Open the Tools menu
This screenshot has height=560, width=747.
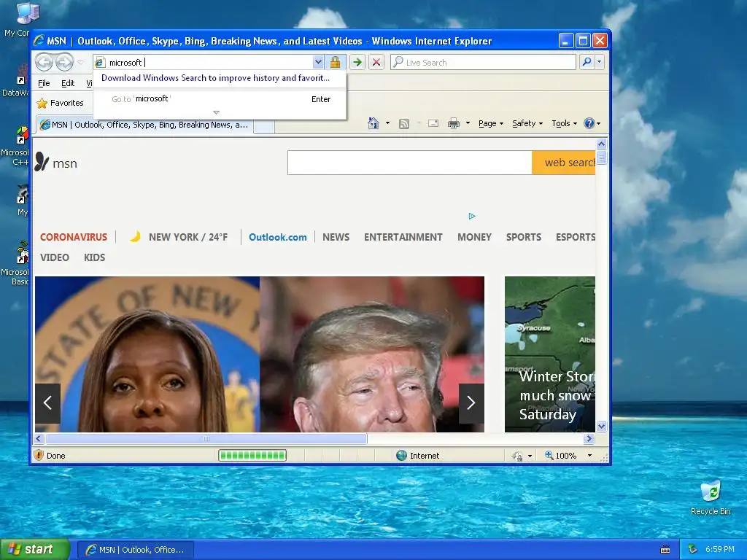click(564, 123)
